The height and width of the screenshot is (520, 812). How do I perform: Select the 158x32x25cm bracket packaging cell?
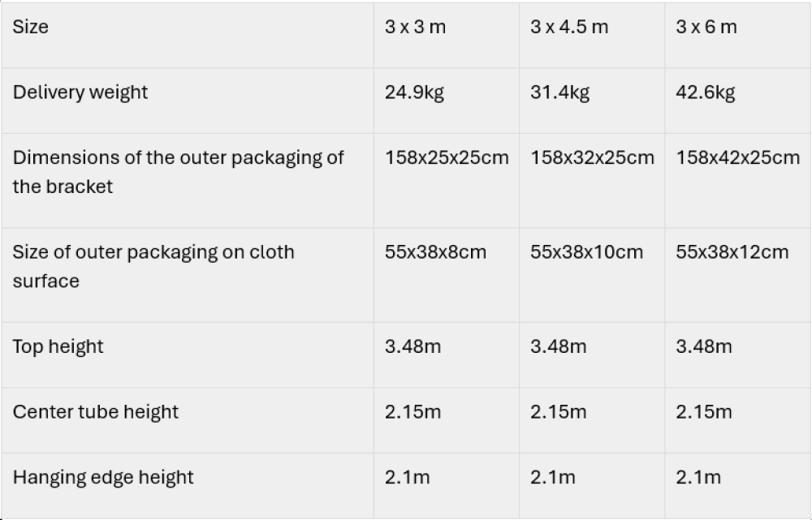[592, 157]
